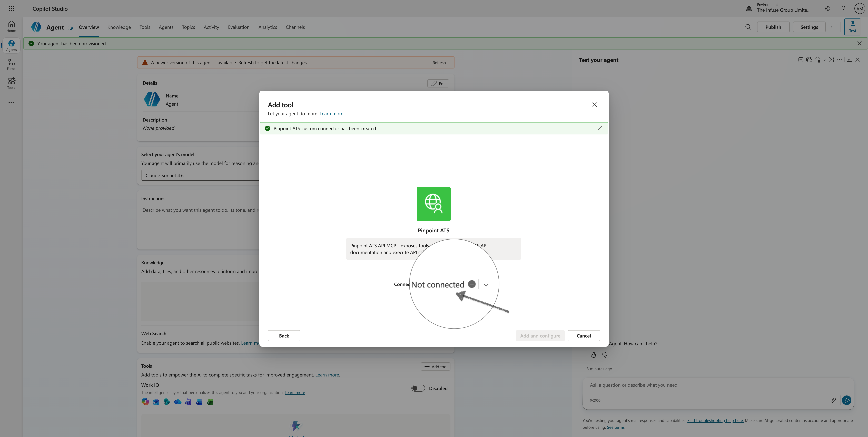Image resolution: width=868 pixels, height=437 pixels.
Task: Open the app launcher waffle grid
Action: point(11,8)
